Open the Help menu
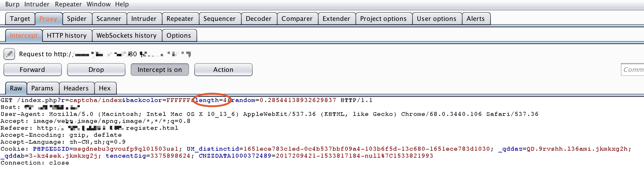The height and width of the screenshot is (171, 644). click(x=122, y=4)
